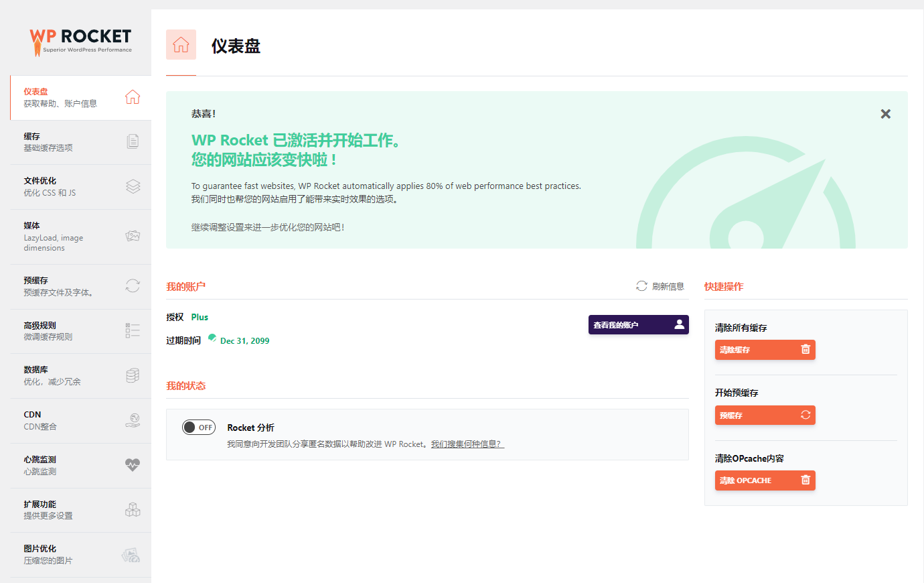Screen dimensions: 924x583
Task: Click the 清除 OPCACHE button
Action: (x=765, y=480)
